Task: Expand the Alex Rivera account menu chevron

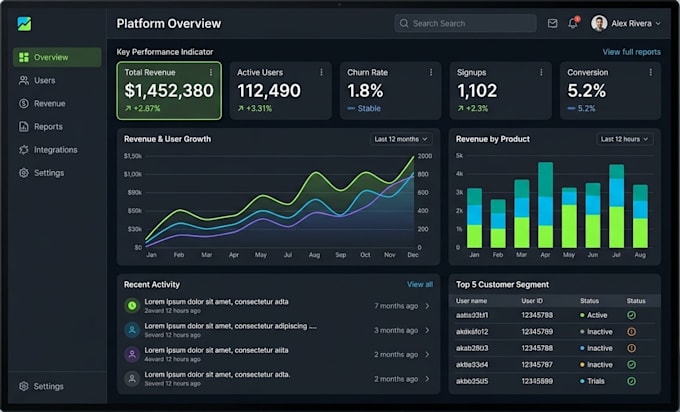Action: point(658,23)
